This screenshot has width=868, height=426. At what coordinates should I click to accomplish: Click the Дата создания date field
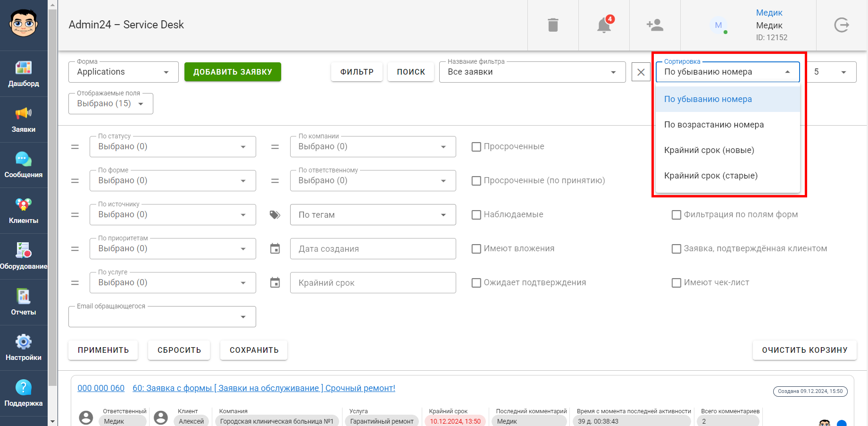click(373, 248)
